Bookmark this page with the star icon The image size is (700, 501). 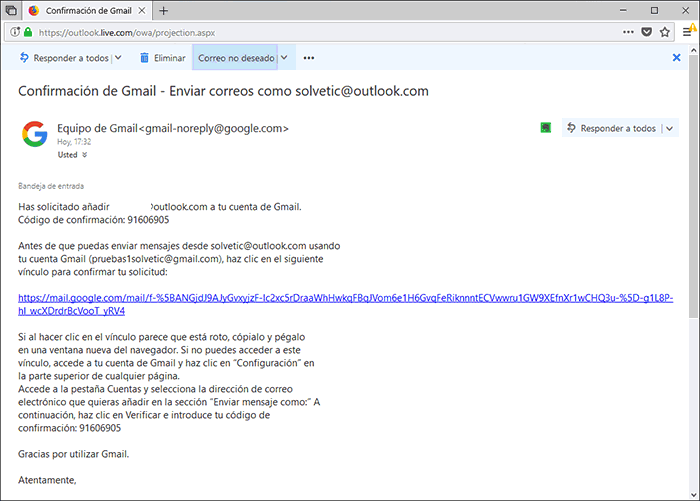click(665, 32)
